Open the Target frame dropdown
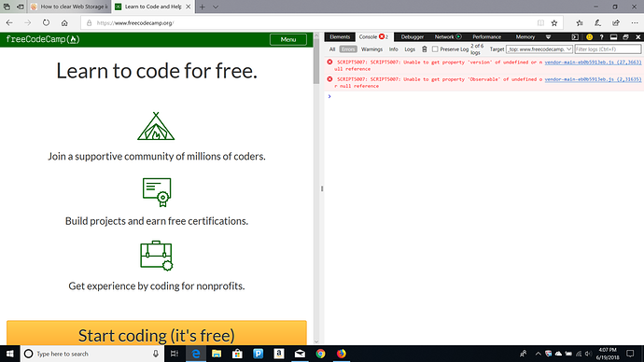644x362 pixels. 539,49
